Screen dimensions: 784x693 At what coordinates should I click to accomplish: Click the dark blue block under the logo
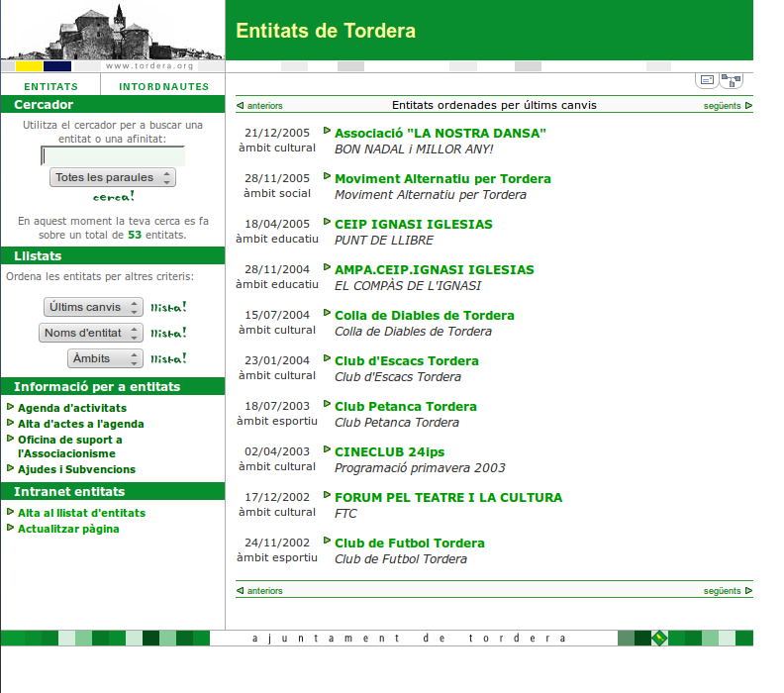tap(57, 66)
